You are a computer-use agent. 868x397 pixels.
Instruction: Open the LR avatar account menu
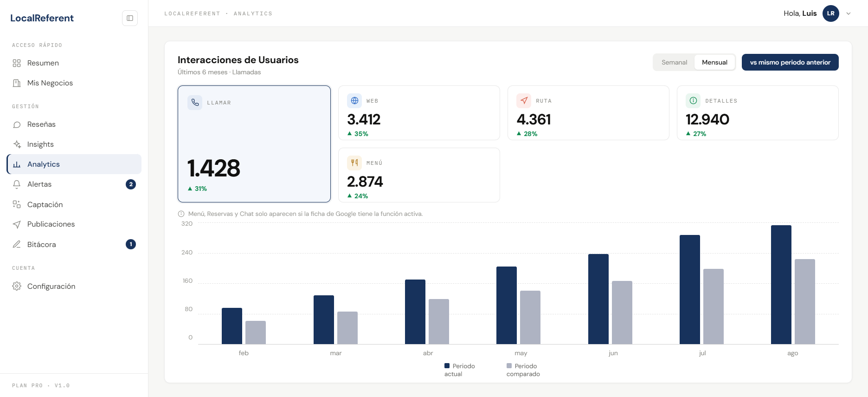pyautogui.click(x=831, y=13)
